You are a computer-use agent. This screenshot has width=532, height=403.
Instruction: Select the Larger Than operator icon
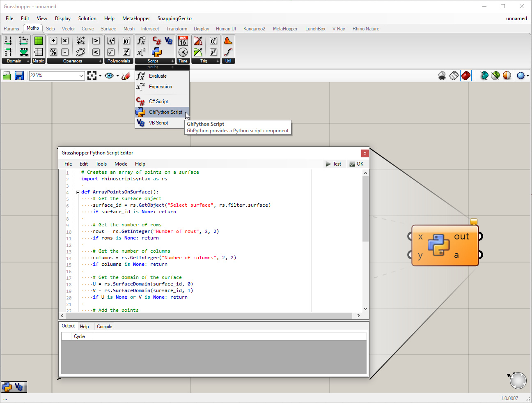pos(96,41)
